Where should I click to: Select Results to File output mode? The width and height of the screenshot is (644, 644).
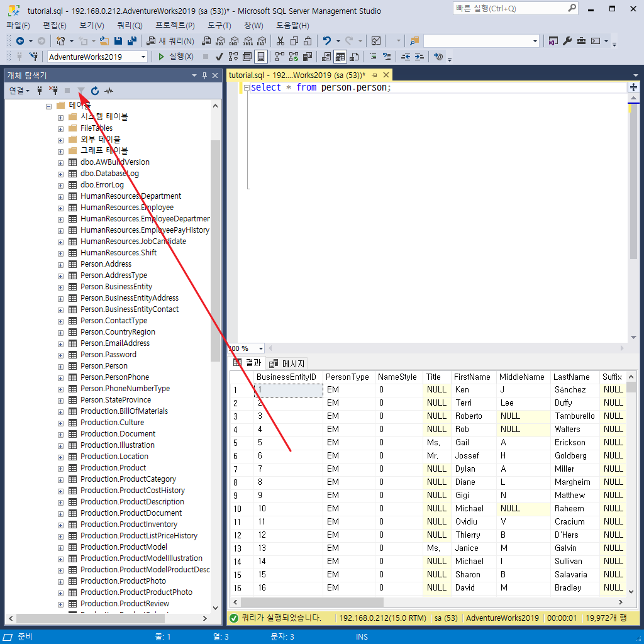coord(354,56)
